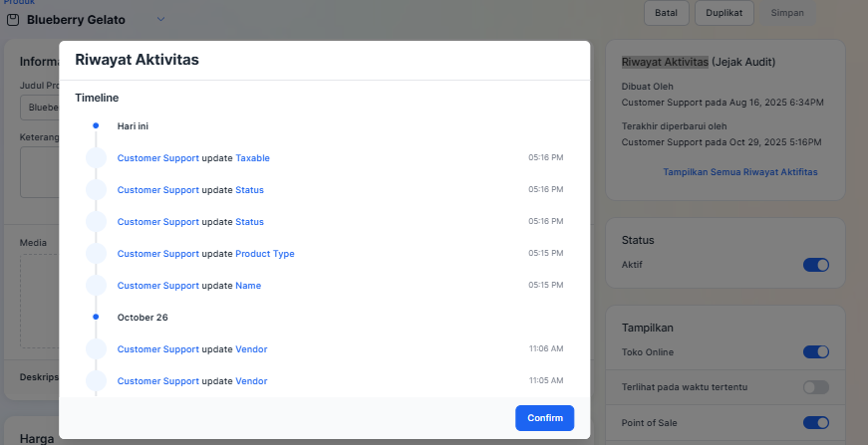This screenshot has height=445, width=868.
Task: Select the October 26 timeline dot
Action: tap(96, 318)
